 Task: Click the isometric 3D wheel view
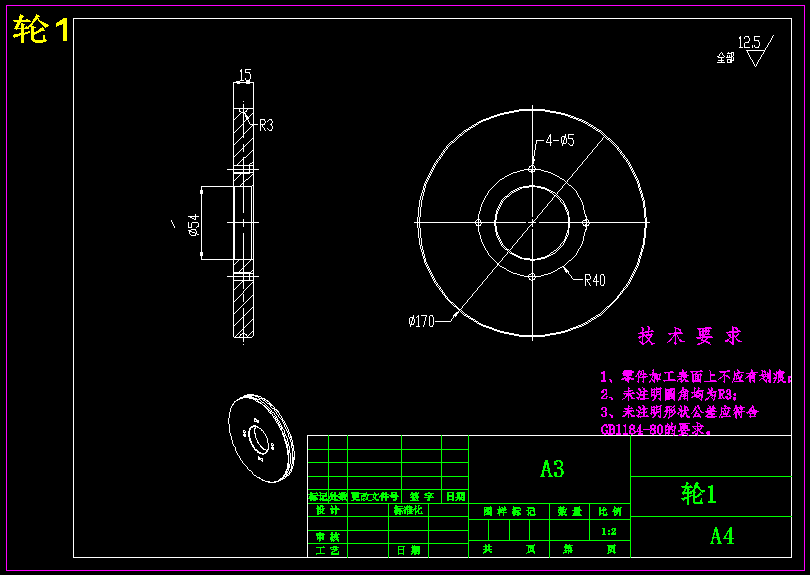(261, 439)
